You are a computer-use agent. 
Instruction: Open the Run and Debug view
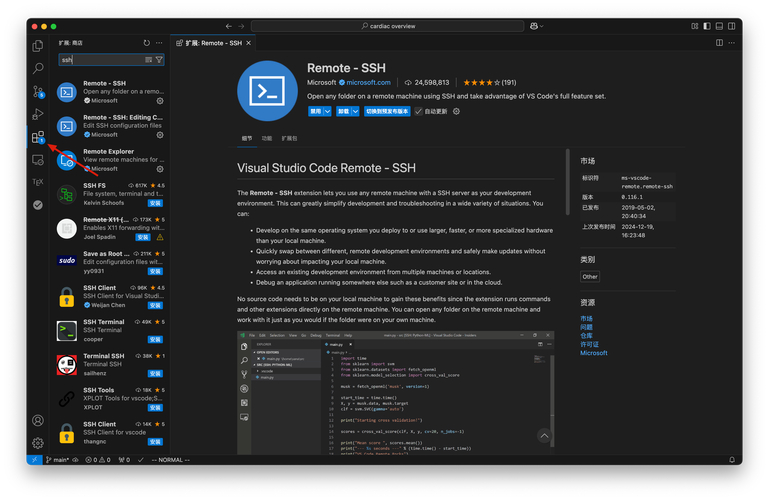[38, 114]
